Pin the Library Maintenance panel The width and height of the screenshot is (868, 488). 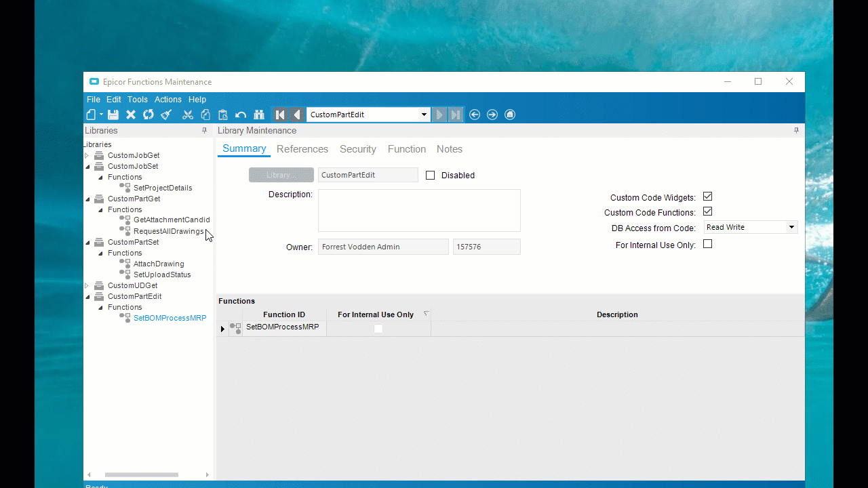coord(796,130)
